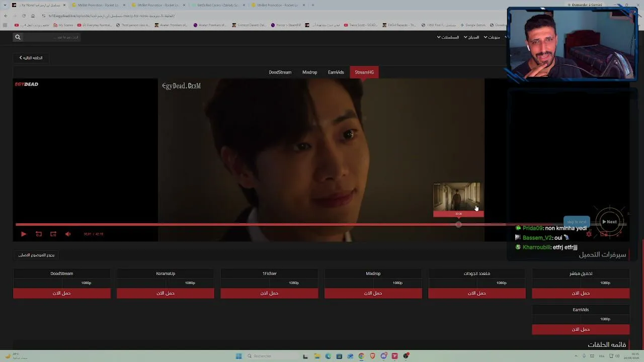Click رجوع للموضوع الاصلى button
644x362 pixels.
coord(36,255)
